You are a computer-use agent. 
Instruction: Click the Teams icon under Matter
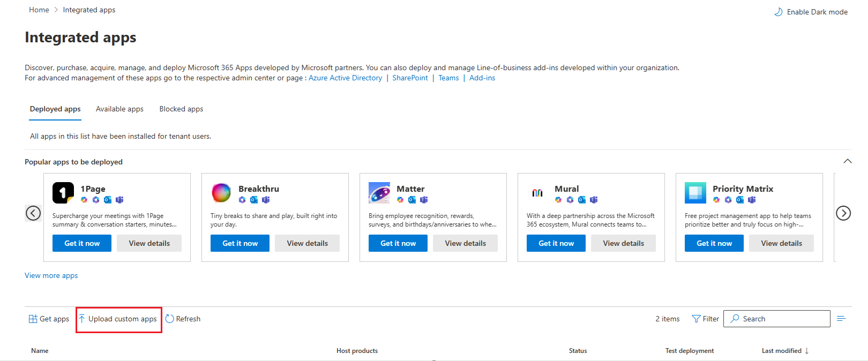[x=424, y=200]
